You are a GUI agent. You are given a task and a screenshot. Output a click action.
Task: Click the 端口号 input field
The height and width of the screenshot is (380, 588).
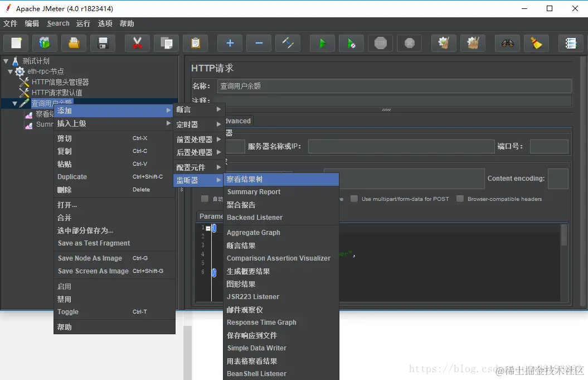point(549,146)
